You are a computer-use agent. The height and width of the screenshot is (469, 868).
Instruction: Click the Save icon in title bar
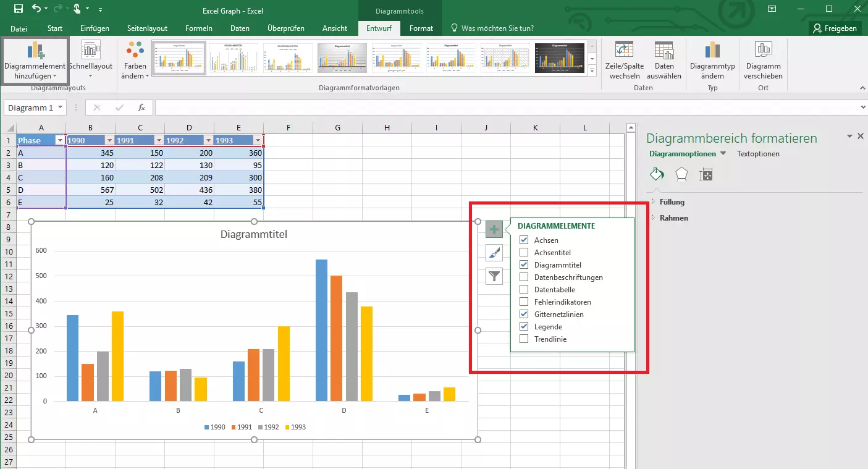tap(18, 9)
